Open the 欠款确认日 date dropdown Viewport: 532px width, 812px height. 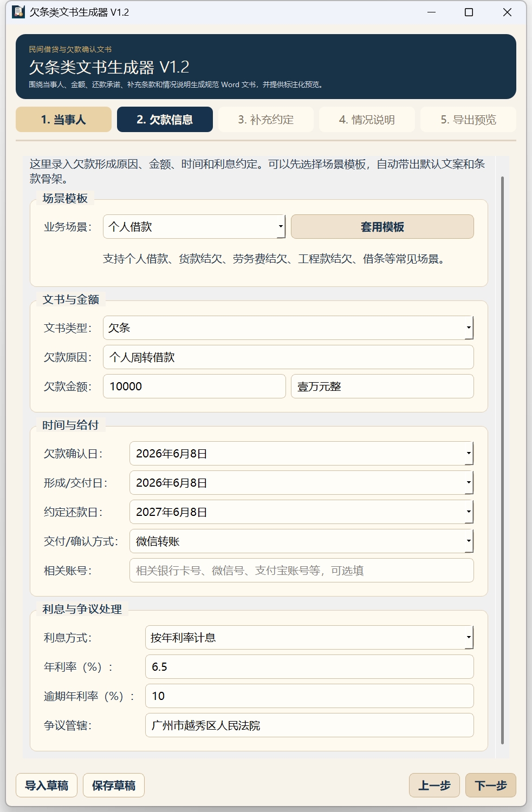tap(301, 454)
